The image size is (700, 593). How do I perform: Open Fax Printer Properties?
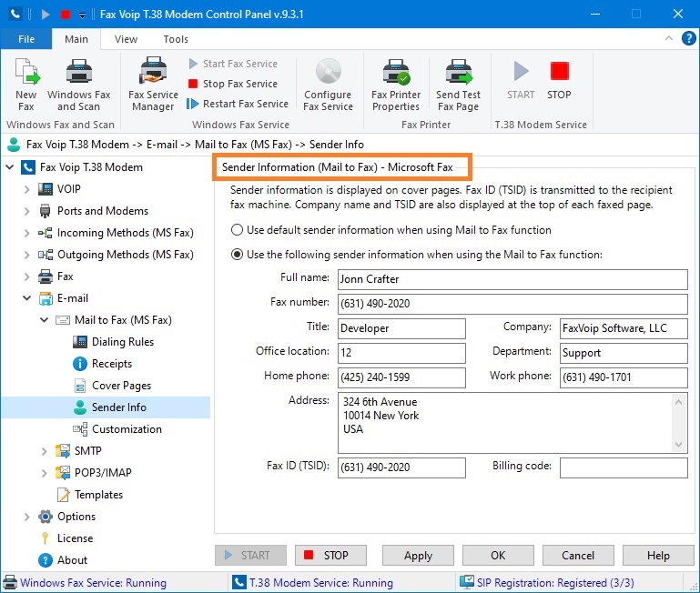(396, 85)
